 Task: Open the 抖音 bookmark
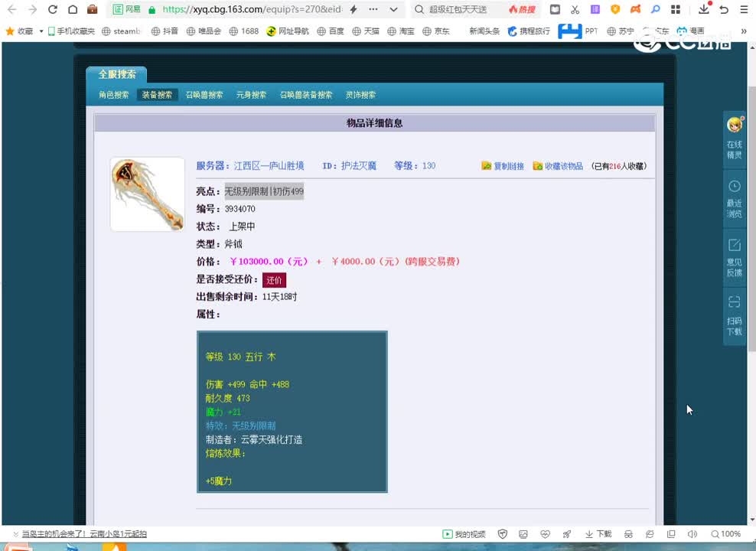(165, 31)
